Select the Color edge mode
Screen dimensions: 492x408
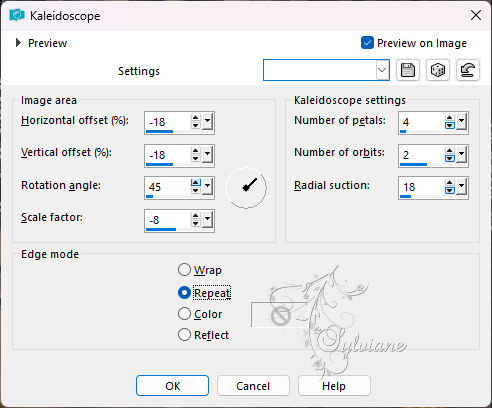[184, 314]
